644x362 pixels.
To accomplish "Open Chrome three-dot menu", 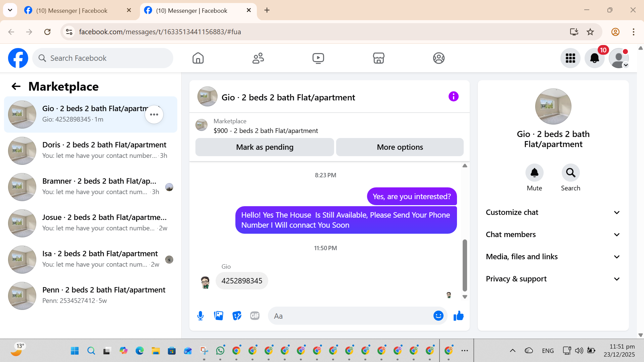I will tap(633, 32).
